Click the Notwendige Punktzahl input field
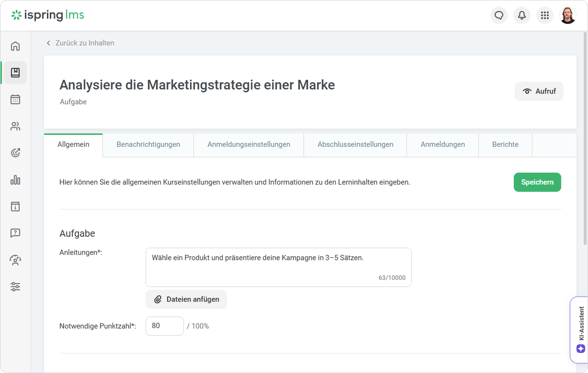588x373 pixels. [164, 326]
